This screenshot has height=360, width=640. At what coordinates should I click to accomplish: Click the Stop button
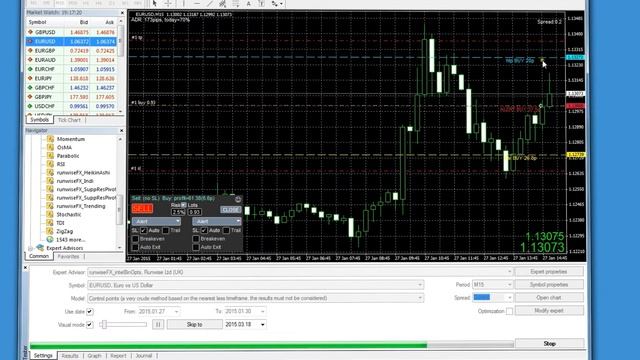tap(549, 344)
